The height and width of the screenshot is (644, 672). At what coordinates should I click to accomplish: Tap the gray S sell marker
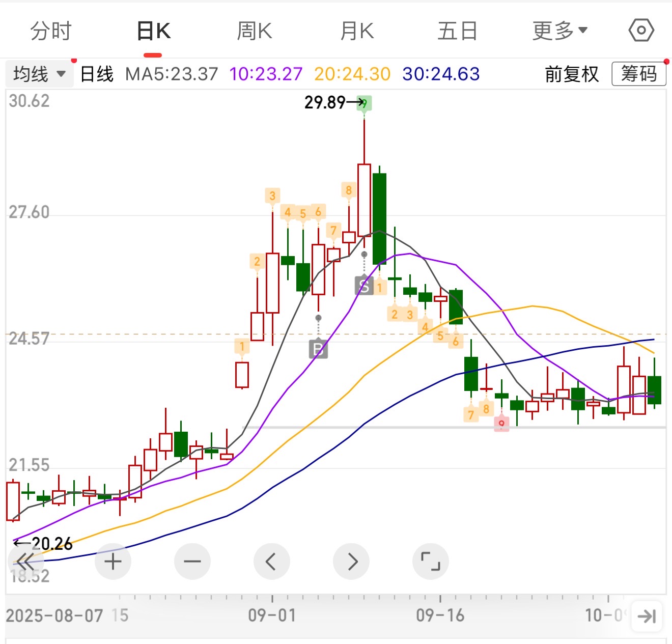[364, 286]
